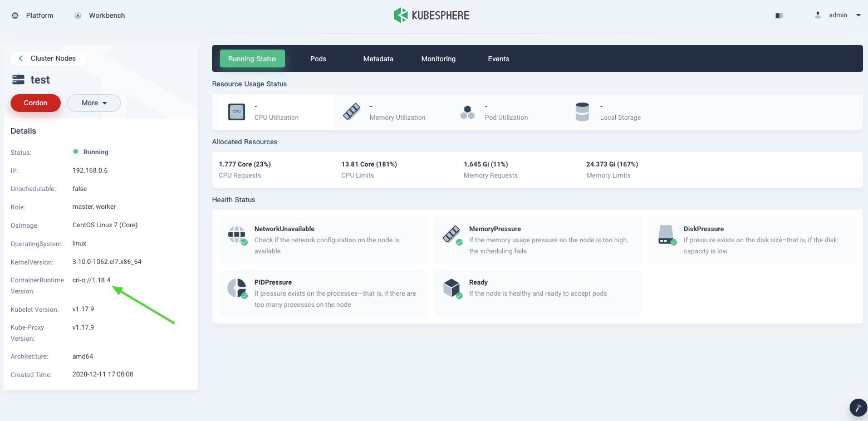
Task: Click the MemoryPressure memory icon
Action: (452, 235)
